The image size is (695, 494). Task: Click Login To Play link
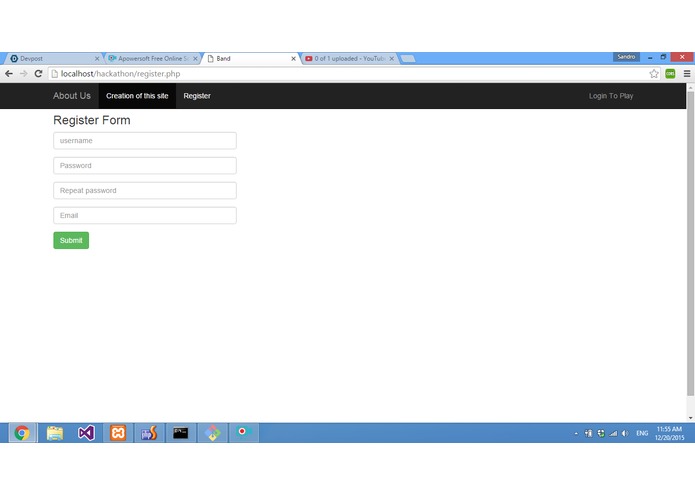coord(611,96)
